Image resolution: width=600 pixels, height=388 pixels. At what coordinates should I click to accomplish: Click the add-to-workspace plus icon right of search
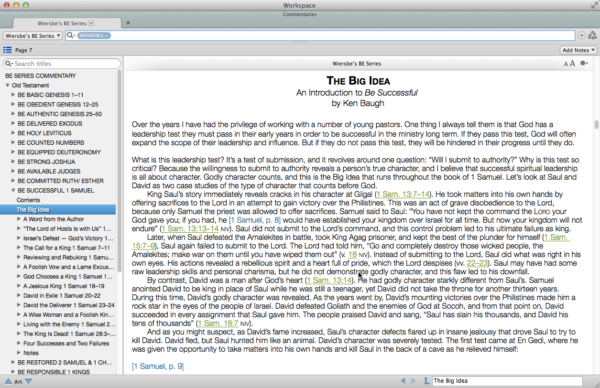click(582, 36)
